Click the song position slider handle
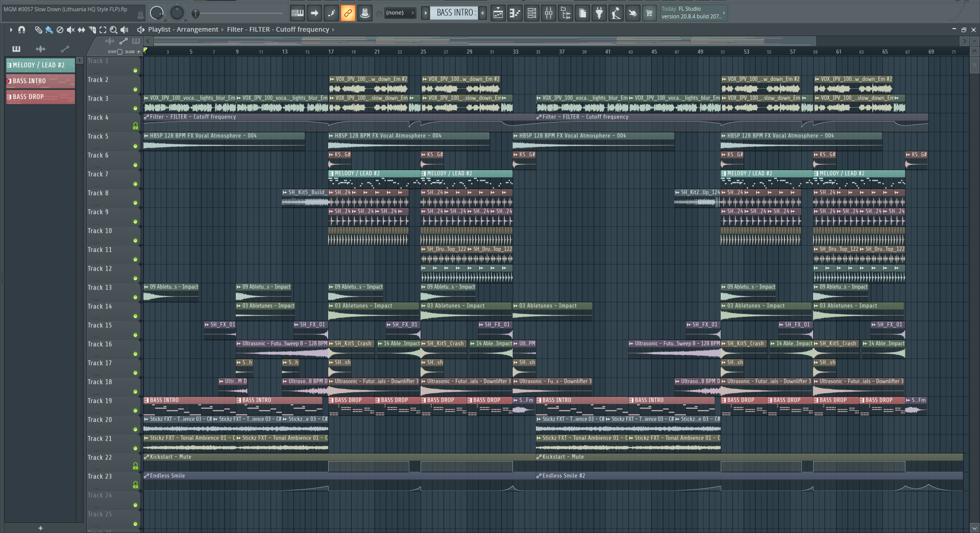Viewport: 980px width, 533px height. tap(196, 13)
